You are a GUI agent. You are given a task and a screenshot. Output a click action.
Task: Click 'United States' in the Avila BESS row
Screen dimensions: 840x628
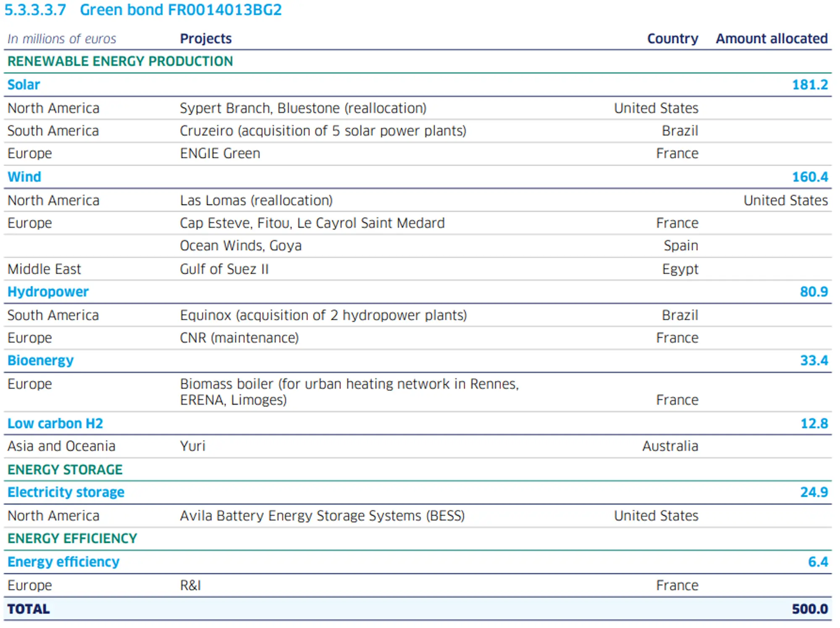[656, 516]
